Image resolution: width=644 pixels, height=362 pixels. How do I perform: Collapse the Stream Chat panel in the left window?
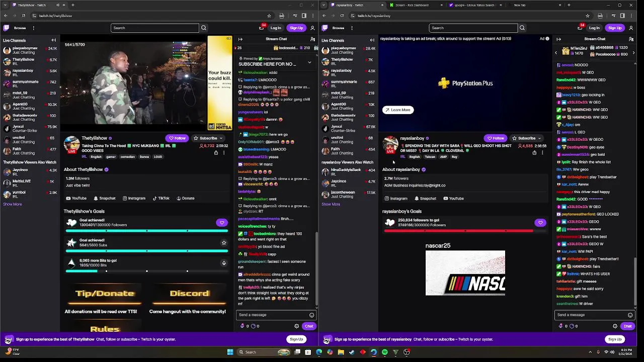(x=240, y=39)
